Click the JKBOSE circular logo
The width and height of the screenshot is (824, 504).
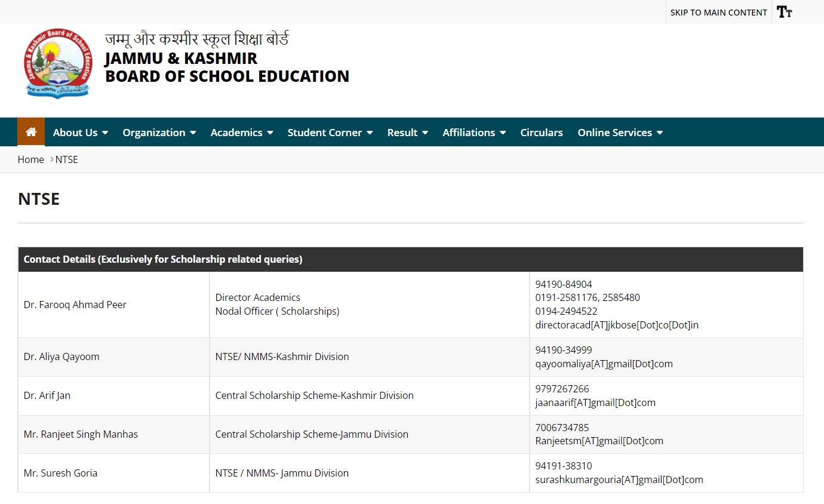tap(59, 63)
